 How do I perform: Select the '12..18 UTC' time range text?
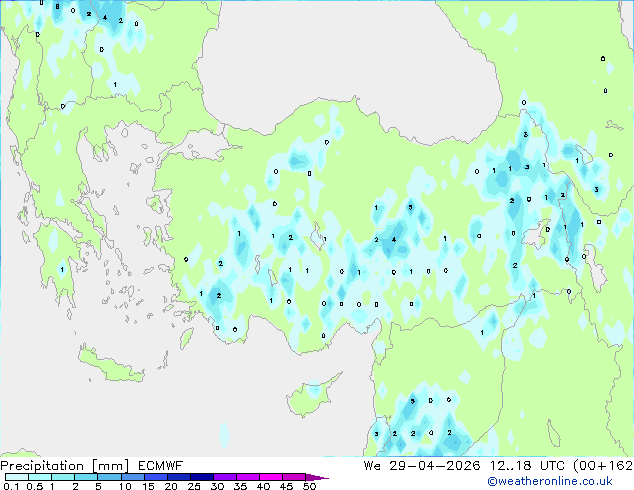point(527,466)
